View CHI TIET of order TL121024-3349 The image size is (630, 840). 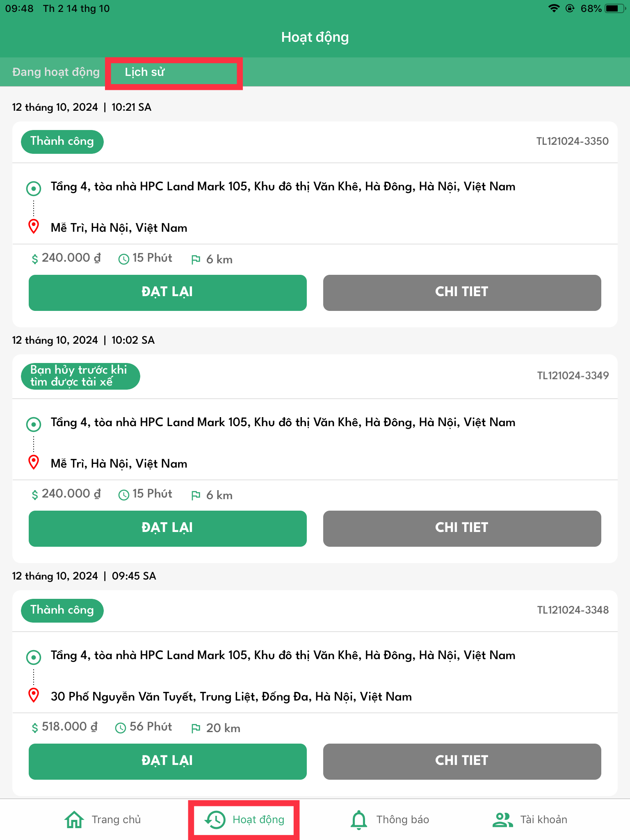(462, 528)
